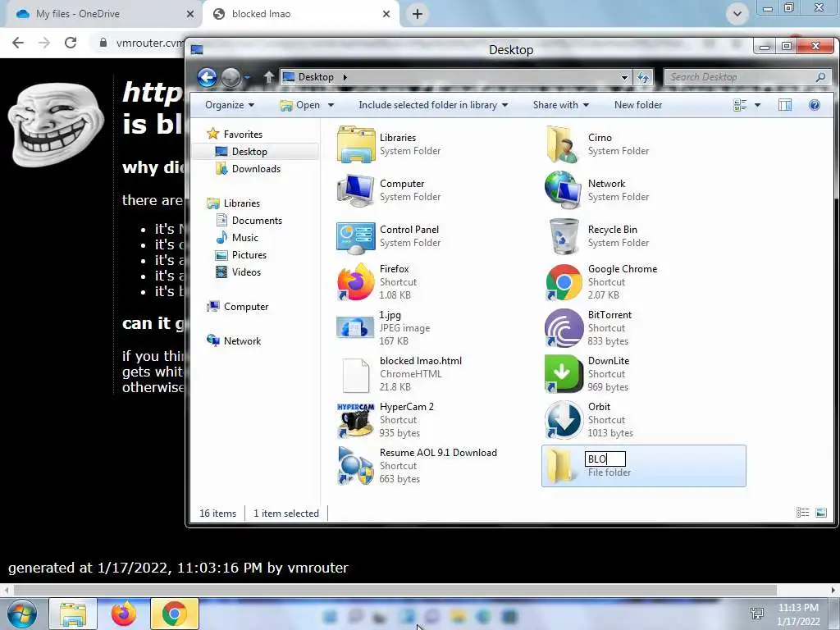Toggle the preview pane button
840x630 pixels.
(x=785, y=105)
